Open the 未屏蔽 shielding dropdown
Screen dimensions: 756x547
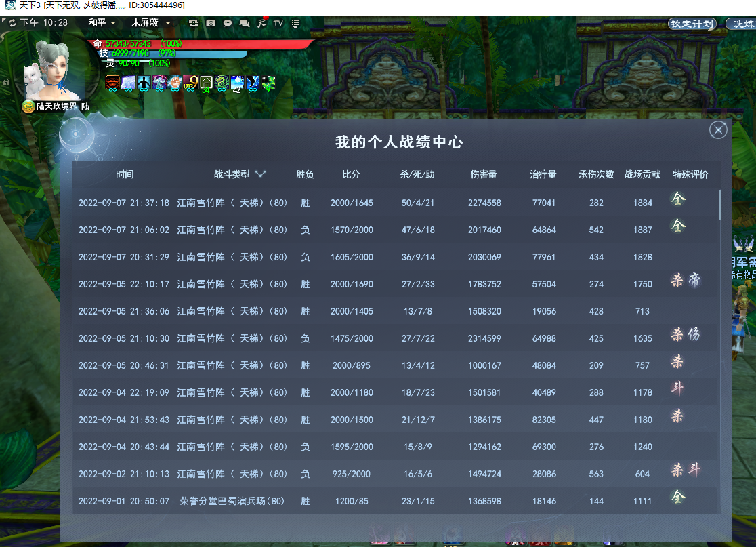point(151,22)
